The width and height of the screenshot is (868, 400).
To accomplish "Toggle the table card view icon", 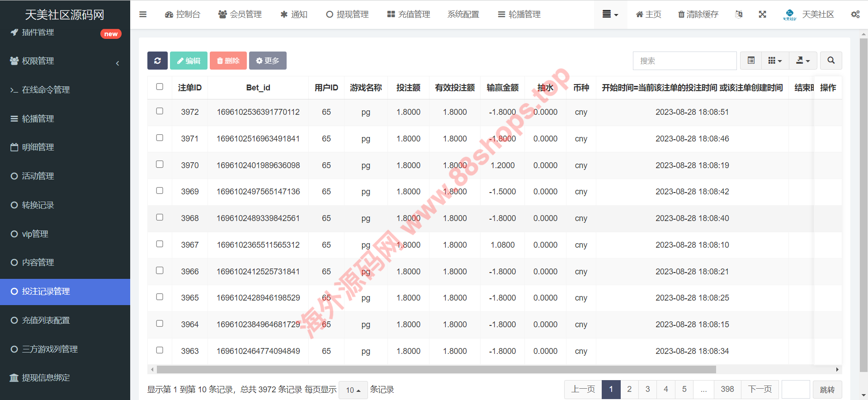I will (x=751, y=61).
